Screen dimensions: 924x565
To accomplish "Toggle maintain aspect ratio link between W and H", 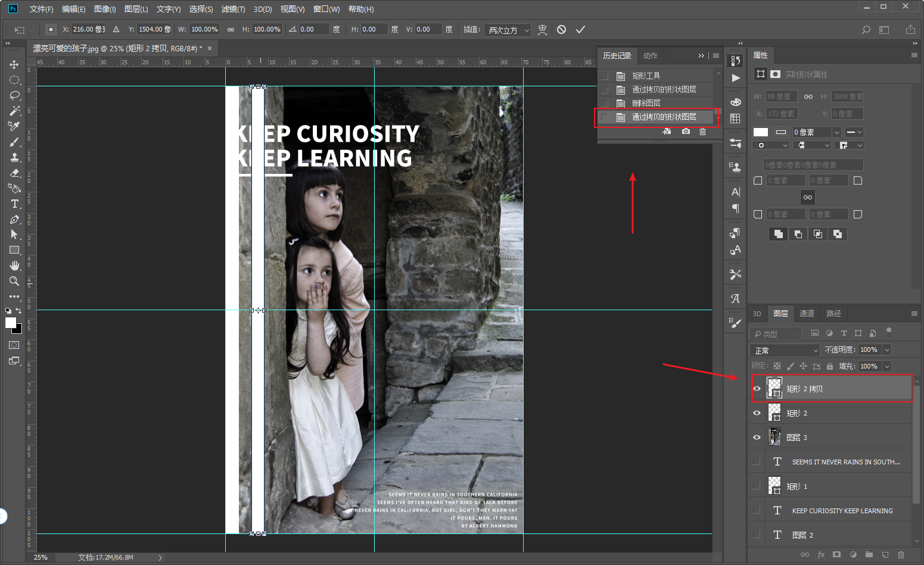I will click(x=231, y=29).
